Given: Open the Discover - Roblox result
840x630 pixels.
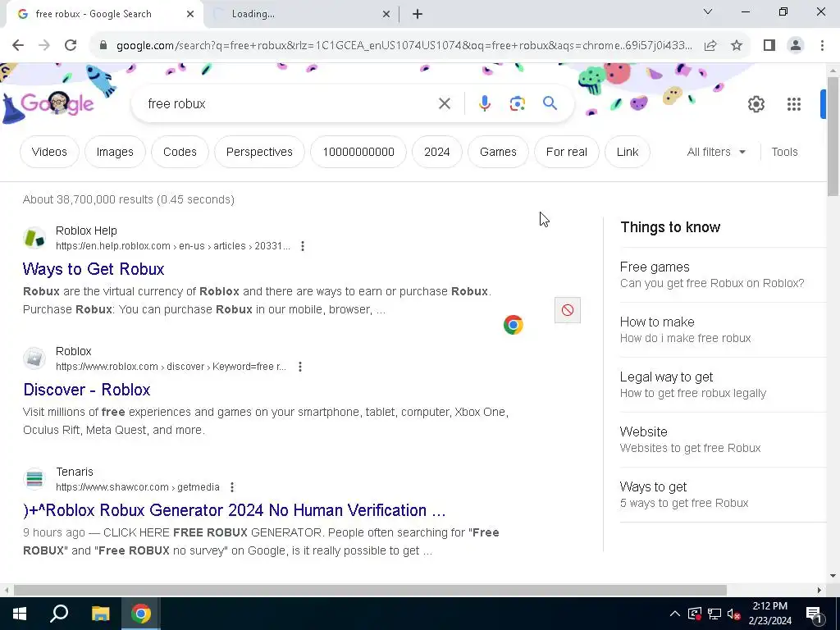Looking at the screenshot, I should tap(87, 390).
